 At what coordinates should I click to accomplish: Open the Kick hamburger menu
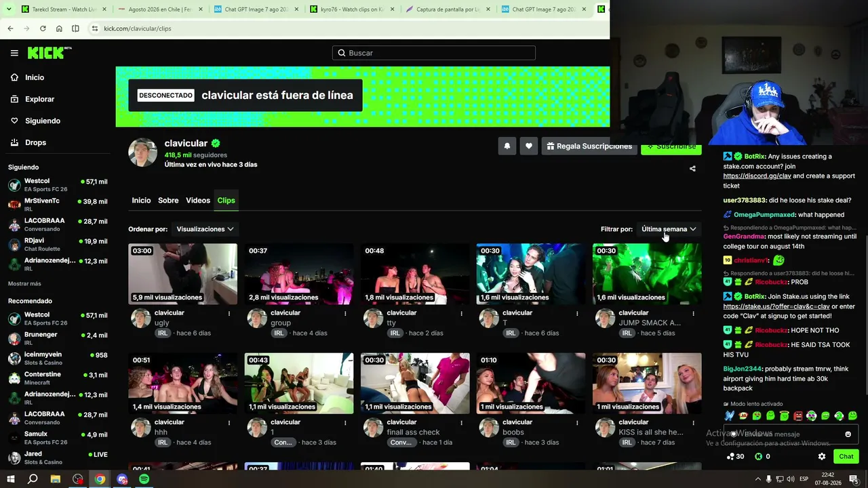(14, 53)
